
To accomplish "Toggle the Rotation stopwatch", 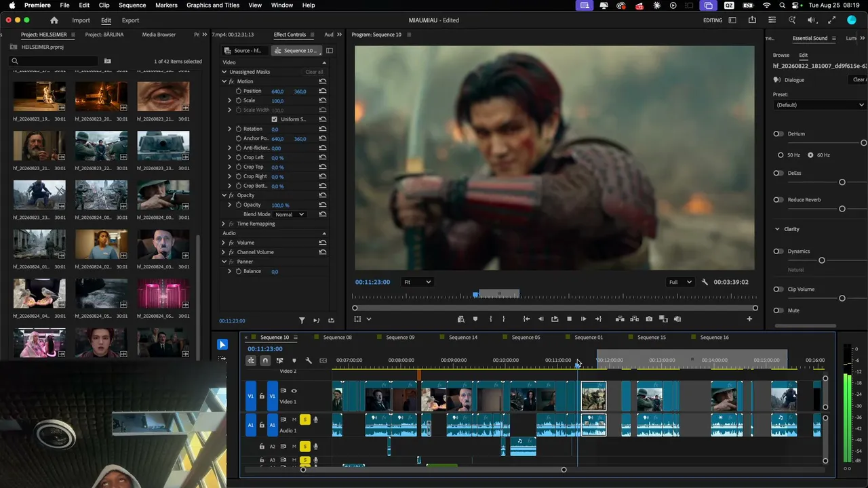I will coord(239,129).
